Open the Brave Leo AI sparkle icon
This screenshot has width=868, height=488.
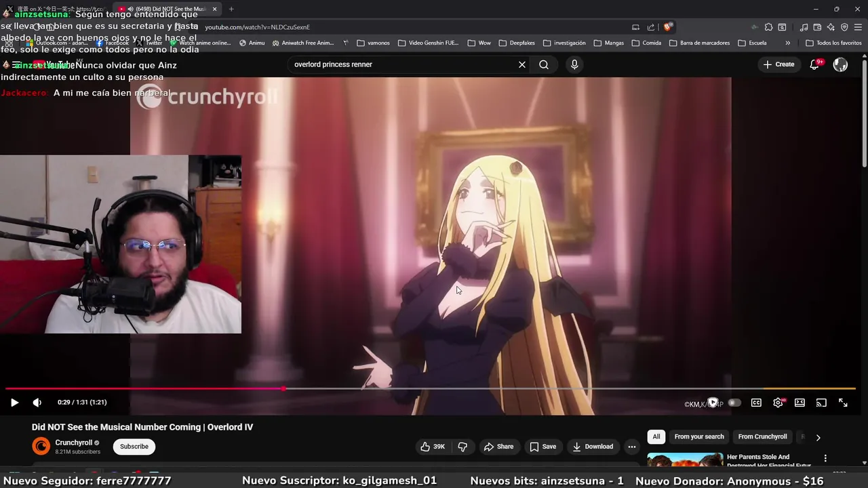tap(831, 27)
